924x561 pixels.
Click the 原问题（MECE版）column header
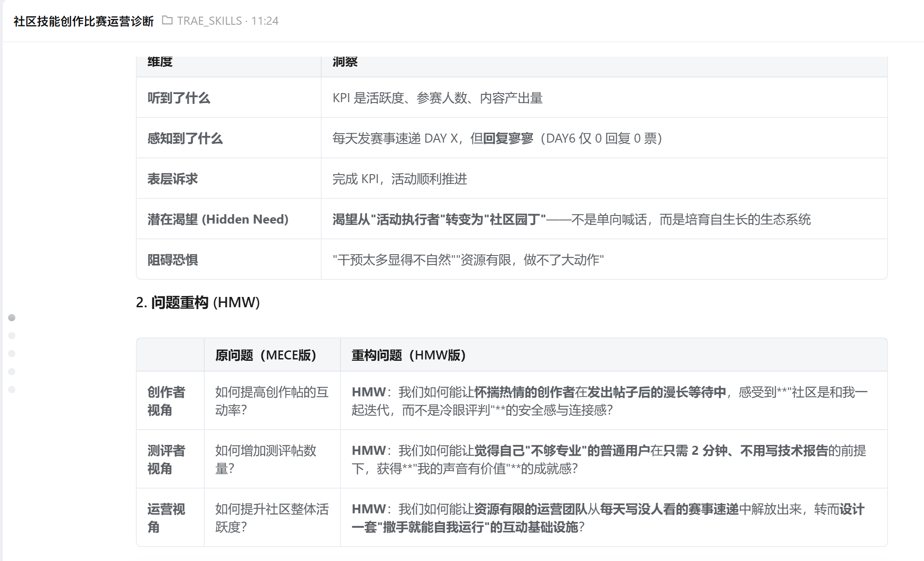point(266,355)
